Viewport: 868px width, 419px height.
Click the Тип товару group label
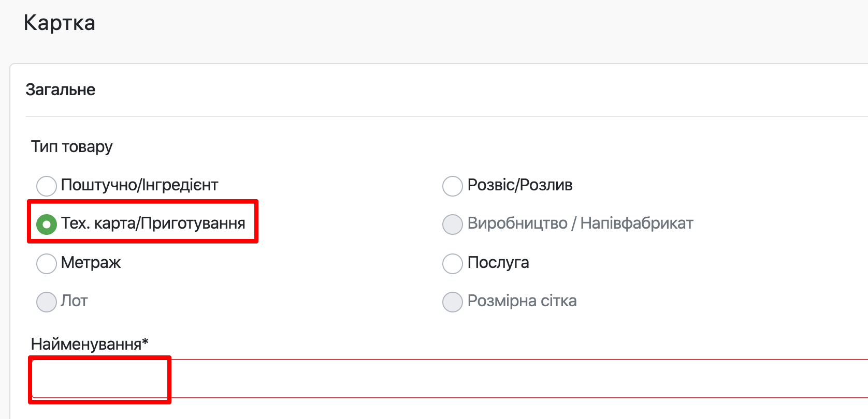(71, 146)
